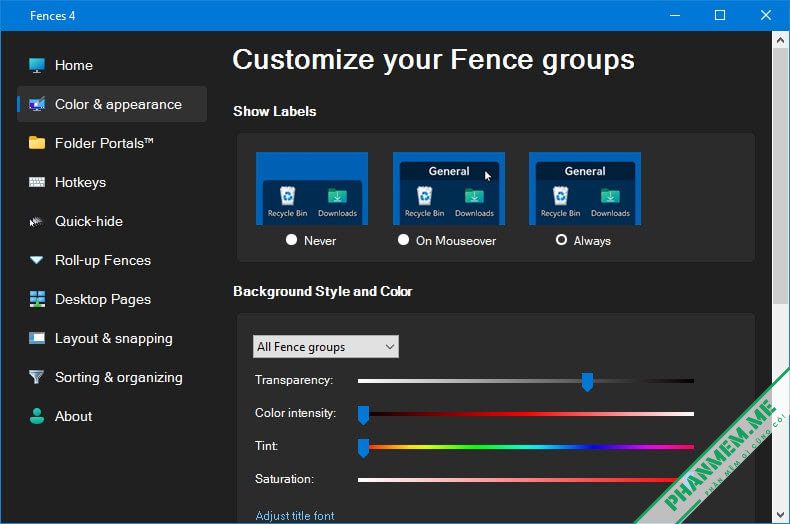Click the yellow Folder Portals icon

point(37,143)
